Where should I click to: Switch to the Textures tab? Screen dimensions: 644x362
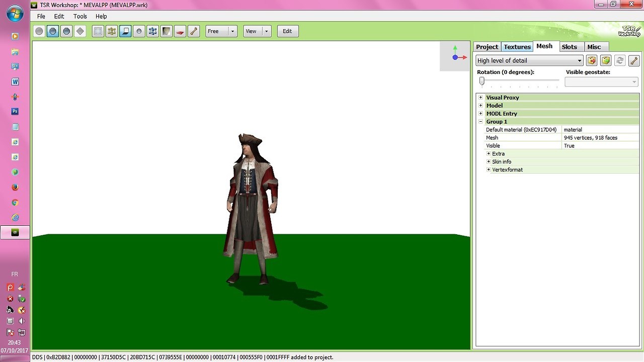(517, 47)
